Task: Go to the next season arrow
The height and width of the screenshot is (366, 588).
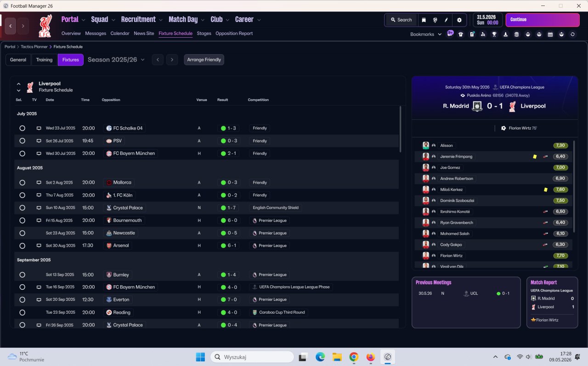Action: point(172,60)
